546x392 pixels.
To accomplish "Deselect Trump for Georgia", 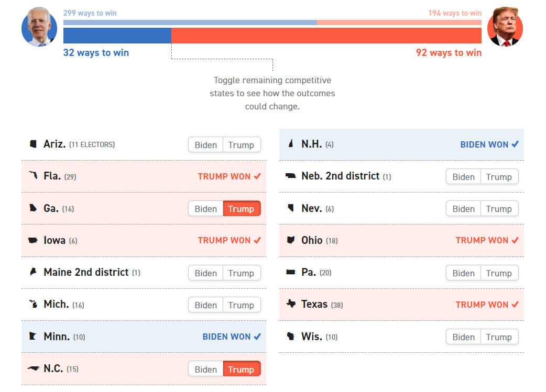I will pos(242,209).
